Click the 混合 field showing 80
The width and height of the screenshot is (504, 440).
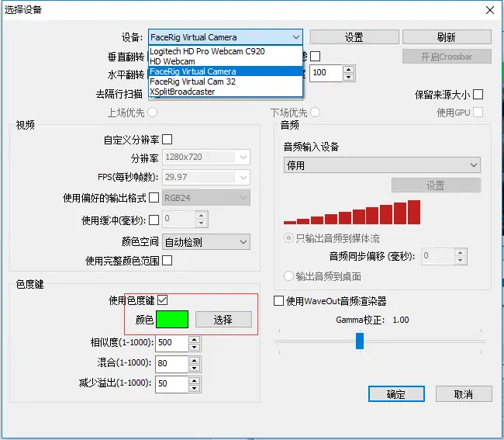pos(171,363)
